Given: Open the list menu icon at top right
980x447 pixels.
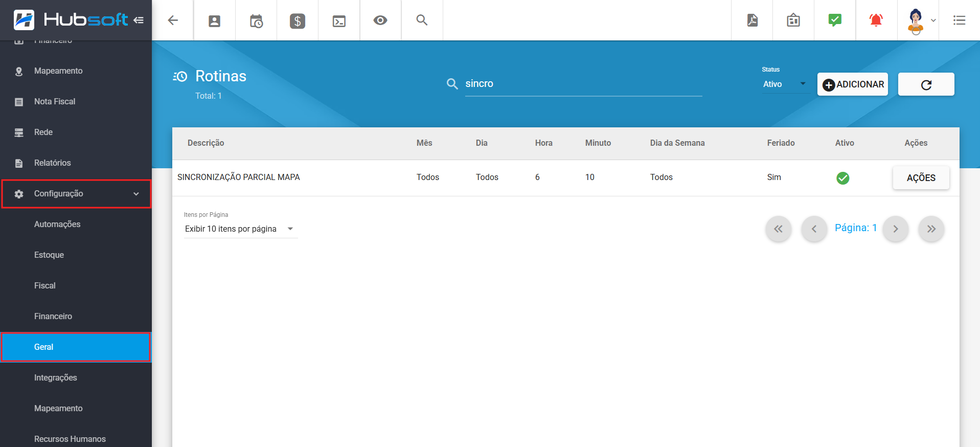Looking at the screenshot, I should tap(960, 20).
